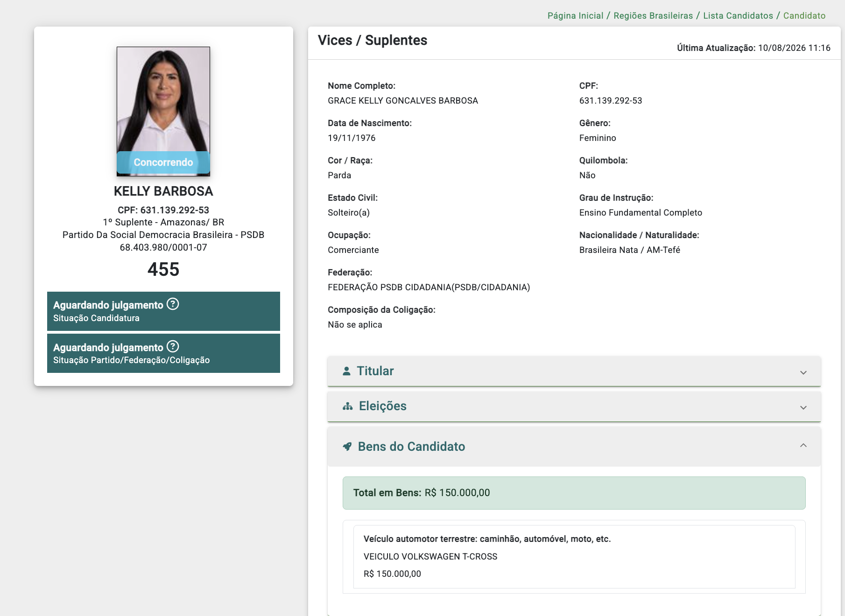The width and height of the screenshot is (845, 616).
Task: Click the Vices / Suplentes heading
Action: coord(373,40)
